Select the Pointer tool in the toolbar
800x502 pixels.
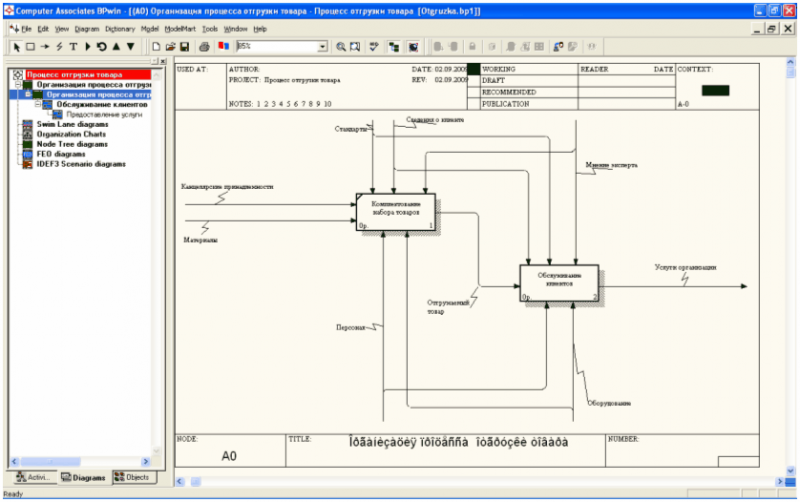(x=16, y=47)
